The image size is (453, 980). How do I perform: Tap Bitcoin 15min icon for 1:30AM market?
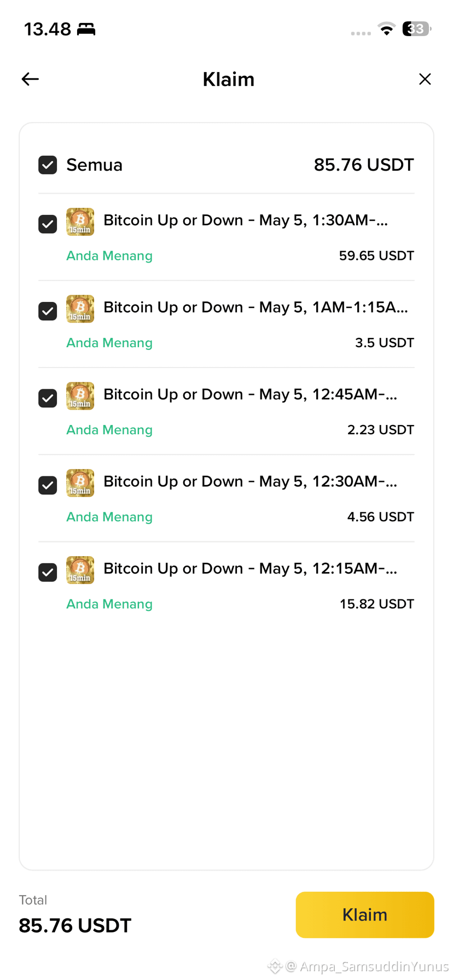pyautogui.click(x=80, y=221)
